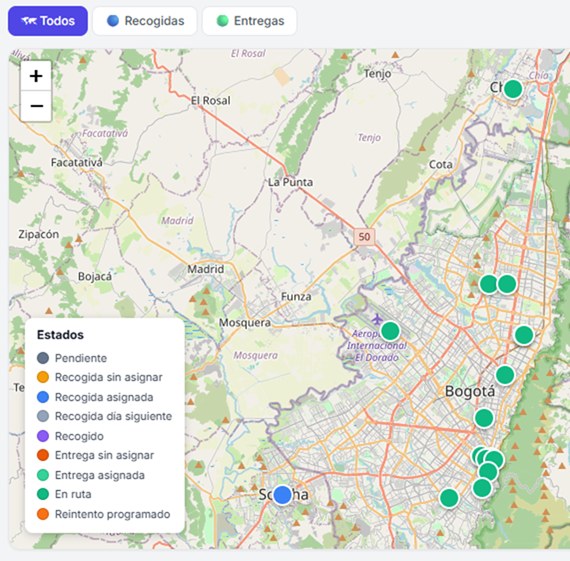
Task: Click the Entrega sin asignar legend dot
Action: pyautogui.click(x=43, y=455)
